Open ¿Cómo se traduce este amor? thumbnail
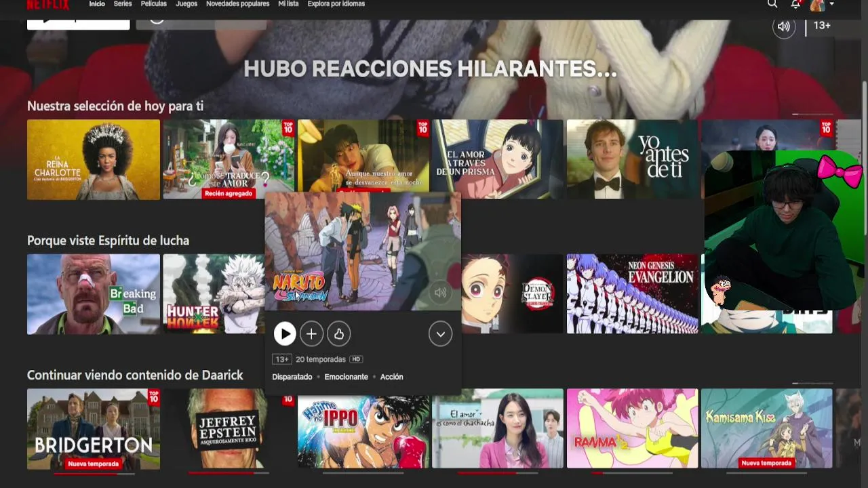The width and height of the screenshot is (868, 488). pyautogui.click(x=229, y=160)
